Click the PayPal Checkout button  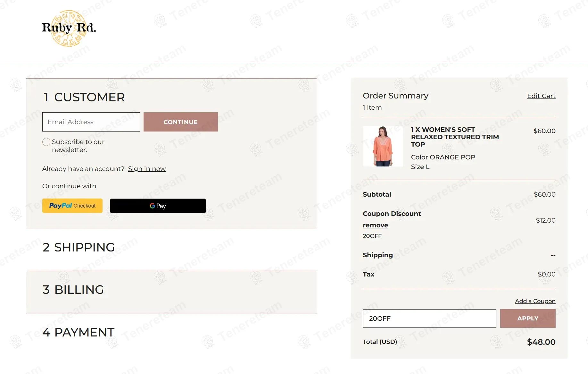coord(72,206)
